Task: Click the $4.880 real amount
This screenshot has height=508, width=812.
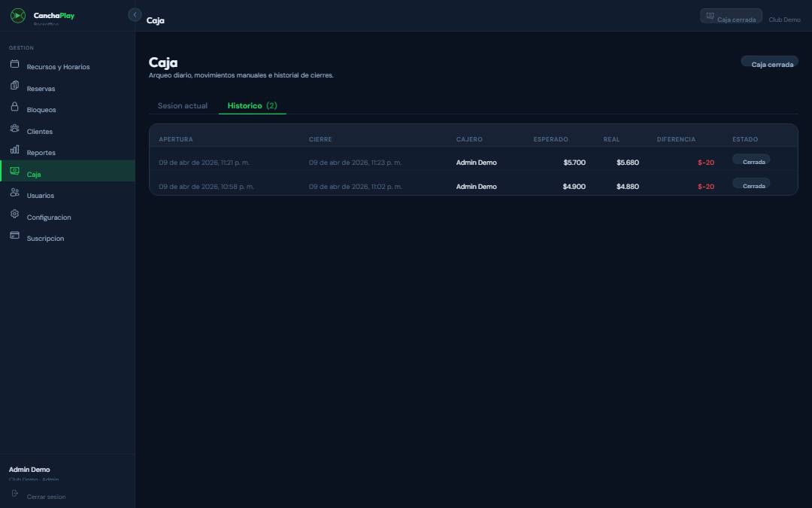Action: pos(628,187)
